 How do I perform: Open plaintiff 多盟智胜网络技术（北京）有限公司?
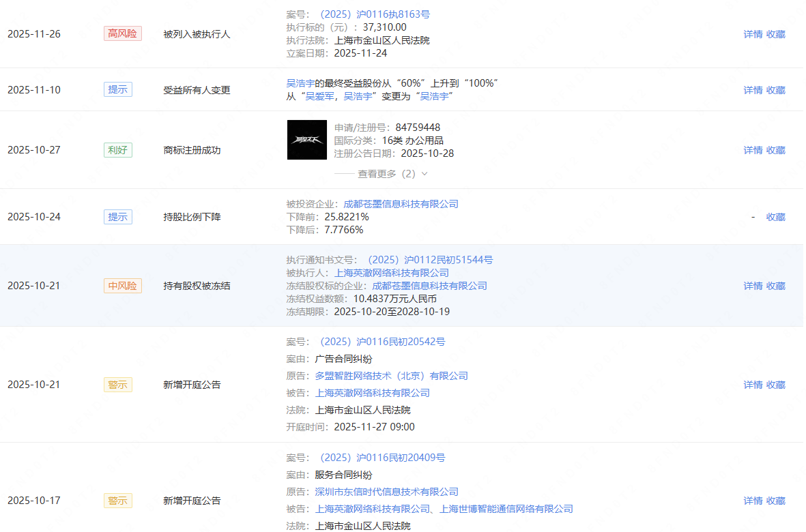pos(392,376)
